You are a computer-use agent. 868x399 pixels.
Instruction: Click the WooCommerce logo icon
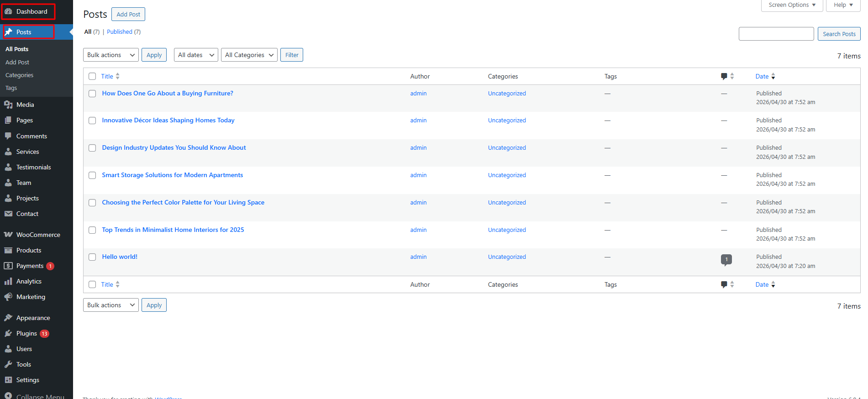[8, 235]
